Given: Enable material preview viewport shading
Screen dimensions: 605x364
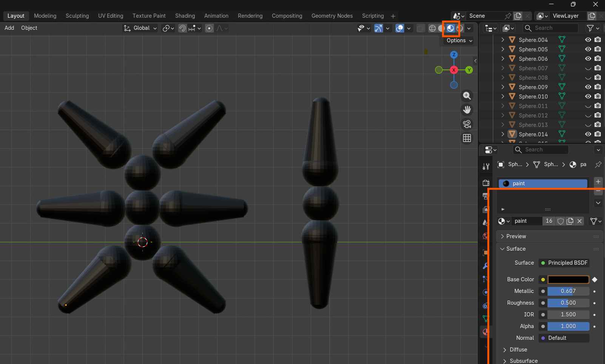Looking at the screenshot, I should pos(451,28).
